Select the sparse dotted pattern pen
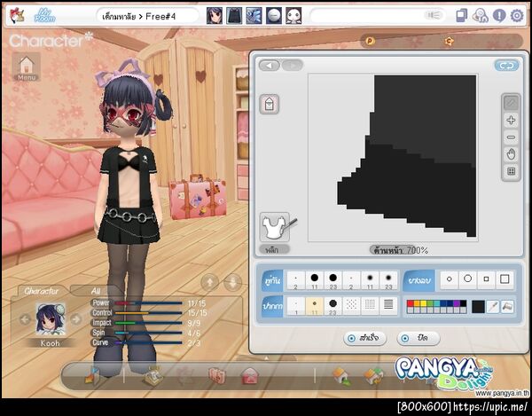 [x=351, y=305]
